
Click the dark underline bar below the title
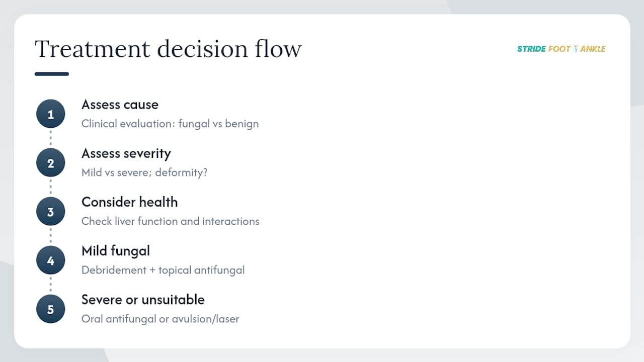[52, 74]
